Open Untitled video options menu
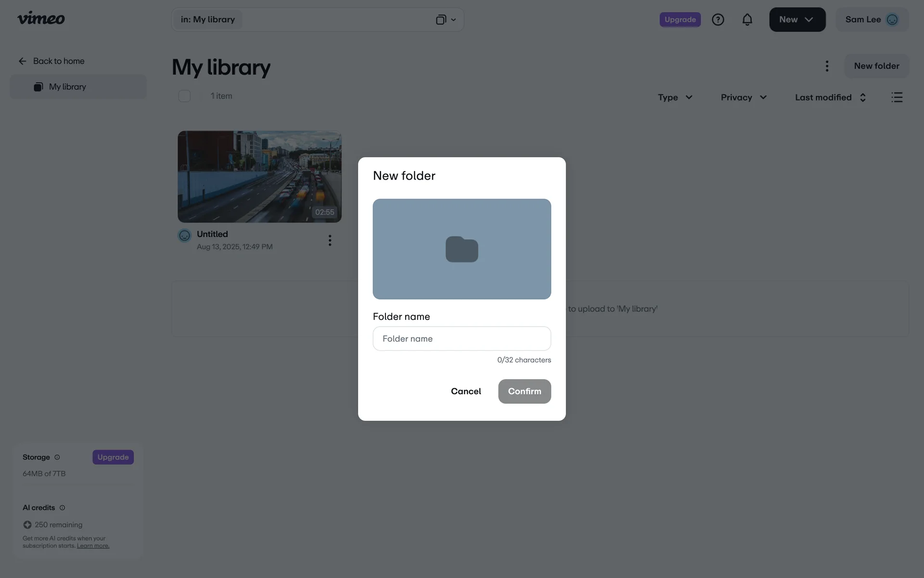Viewport: 924px width, 578px height. (330, 240)
